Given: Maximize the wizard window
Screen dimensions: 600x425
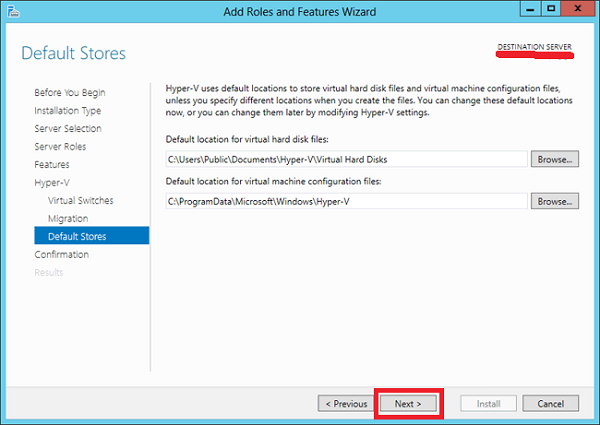Looking at the screenshot, I should click(551, 9).
